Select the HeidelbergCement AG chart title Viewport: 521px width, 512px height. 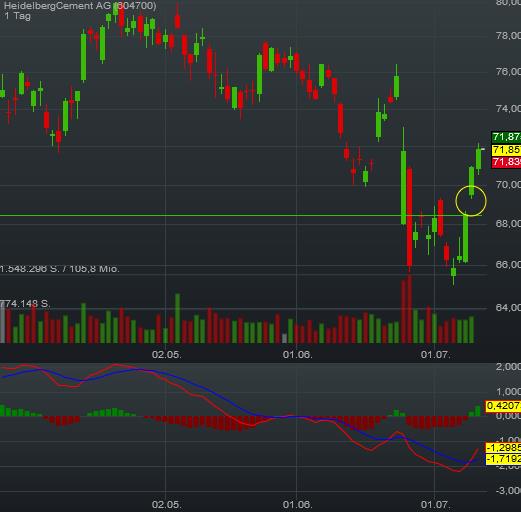tap(80, 6)
